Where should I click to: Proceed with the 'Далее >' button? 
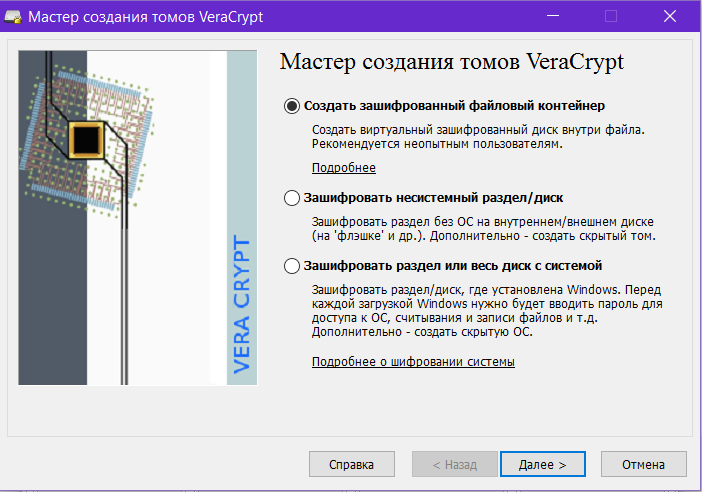(543, 464)
